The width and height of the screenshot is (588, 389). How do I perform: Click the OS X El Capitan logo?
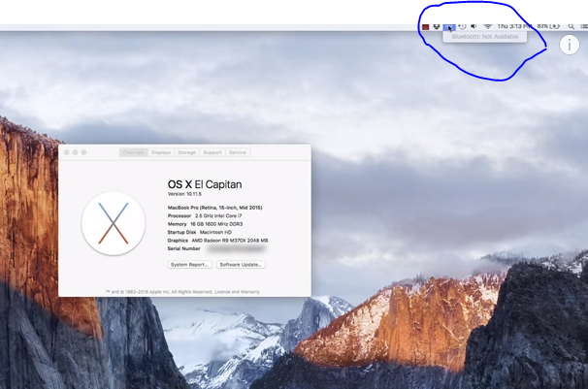114,224
